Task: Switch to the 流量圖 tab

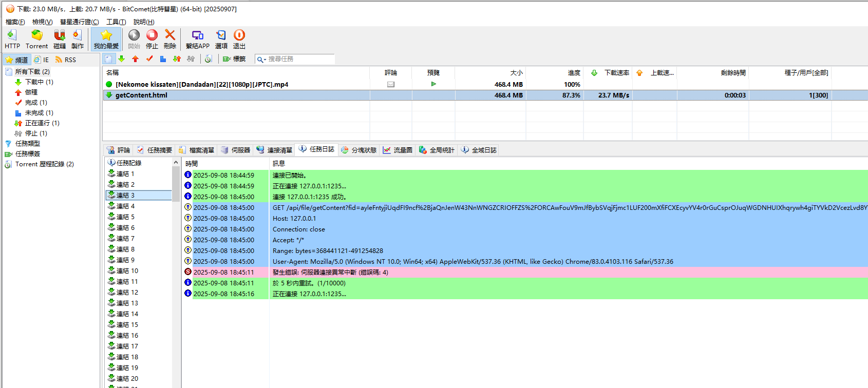Action: coord(398,150)
